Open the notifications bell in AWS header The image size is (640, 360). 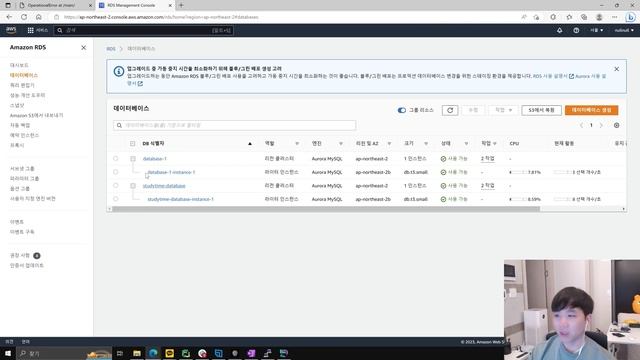pos(560,30)
